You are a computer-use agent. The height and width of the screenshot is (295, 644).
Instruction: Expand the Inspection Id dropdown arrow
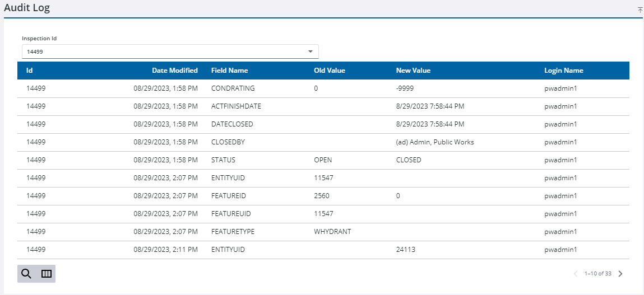(x=311, y=51)
